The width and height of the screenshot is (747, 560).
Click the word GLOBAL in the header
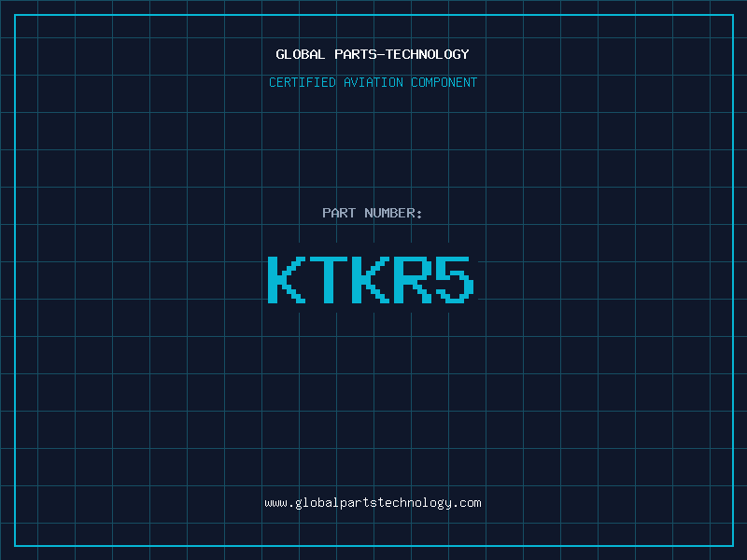point(301,54)
